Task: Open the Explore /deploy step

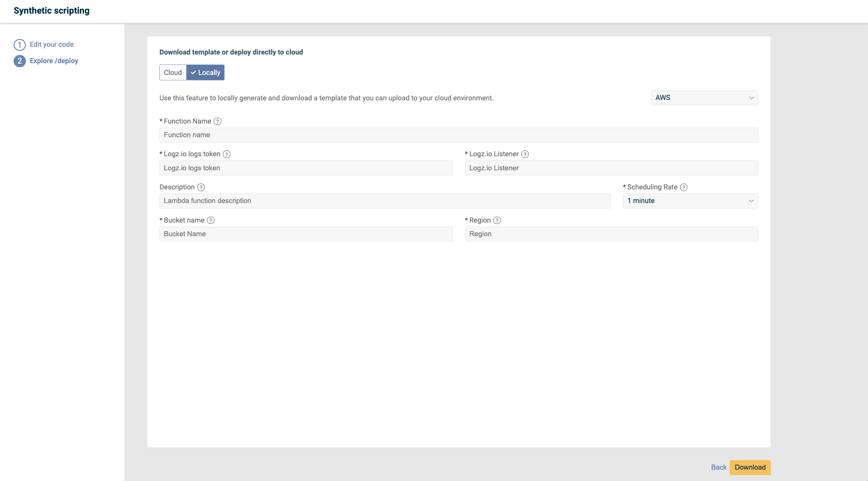Action: tap(54, 61)
